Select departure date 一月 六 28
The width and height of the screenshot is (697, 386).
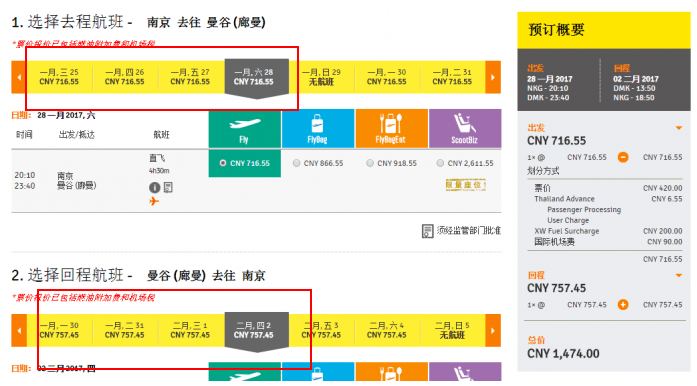256,78
